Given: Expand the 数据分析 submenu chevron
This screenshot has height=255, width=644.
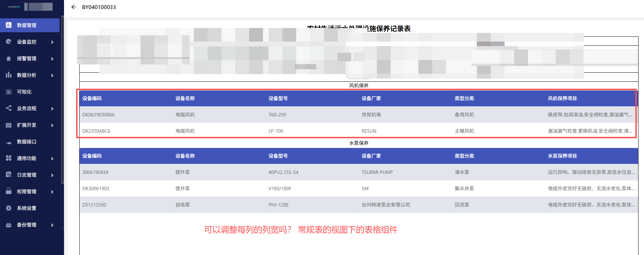Looking at the screenshot, I should click(52, 75).
